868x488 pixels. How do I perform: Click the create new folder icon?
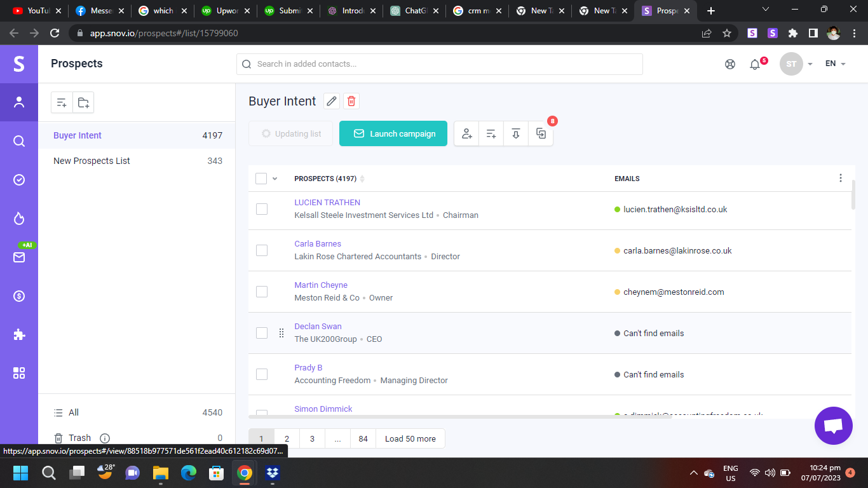83,102
